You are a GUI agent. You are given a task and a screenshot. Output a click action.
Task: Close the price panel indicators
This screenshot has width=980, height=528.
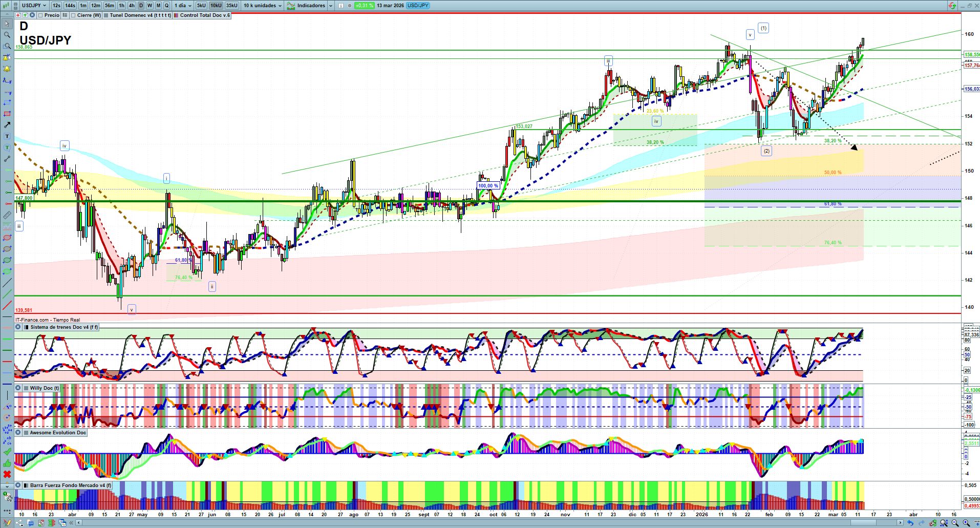[32, 15]
